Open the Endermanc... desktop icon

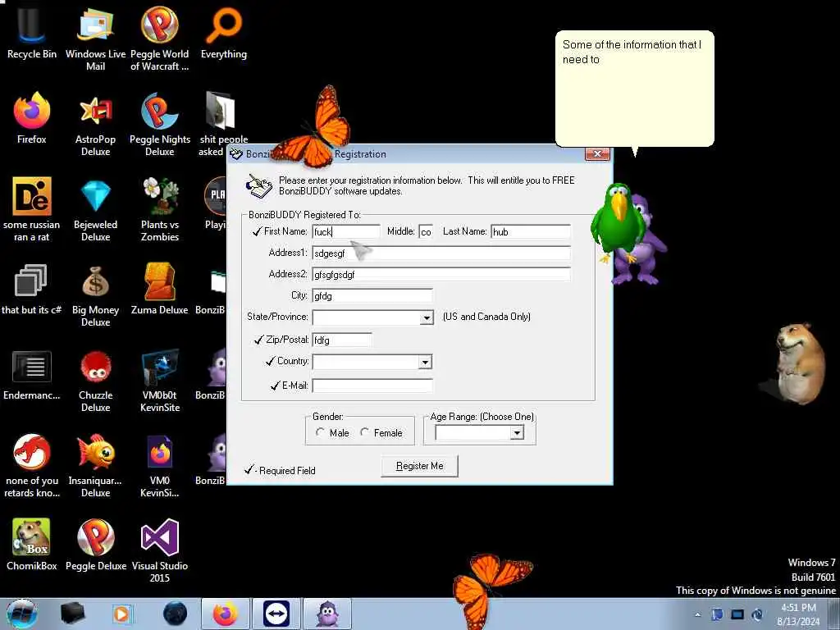point(32,374)
